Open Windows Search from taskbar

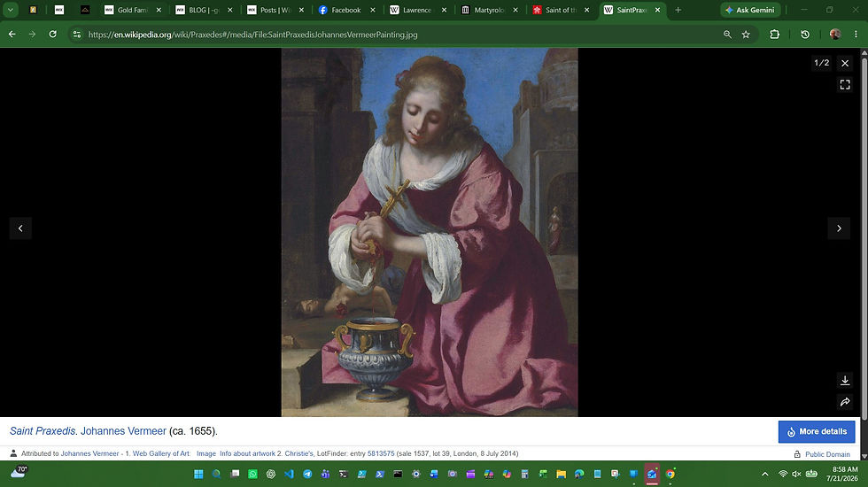(216, 474)
